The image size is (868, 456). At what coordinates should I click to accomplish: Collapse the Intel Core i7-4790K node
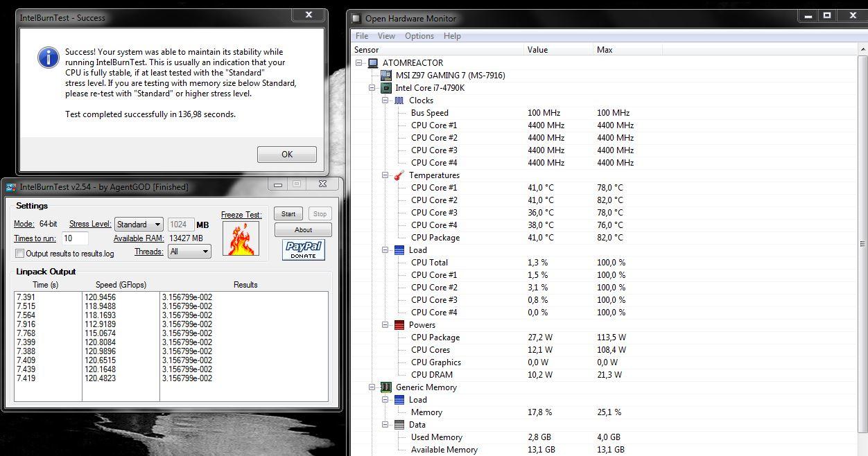(372, 88)
